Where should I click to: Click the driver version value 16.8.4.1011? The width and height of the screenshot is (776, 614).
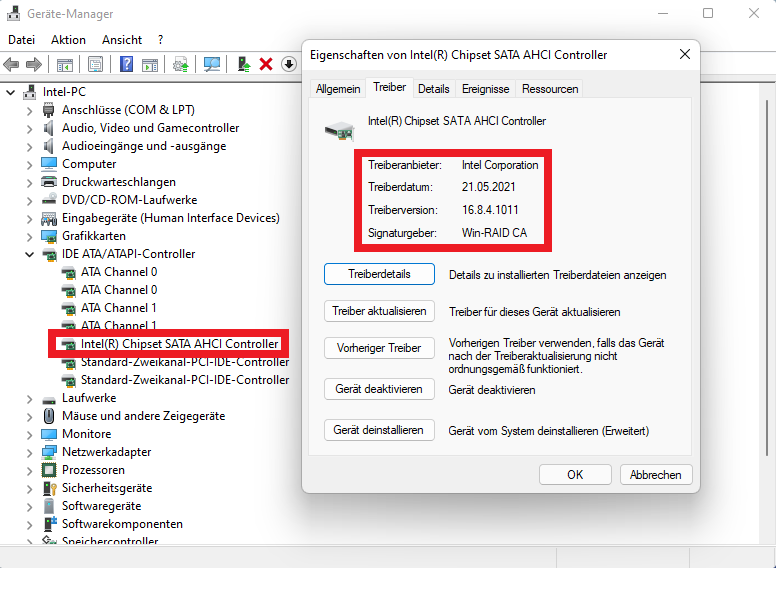tap(490, 210)
